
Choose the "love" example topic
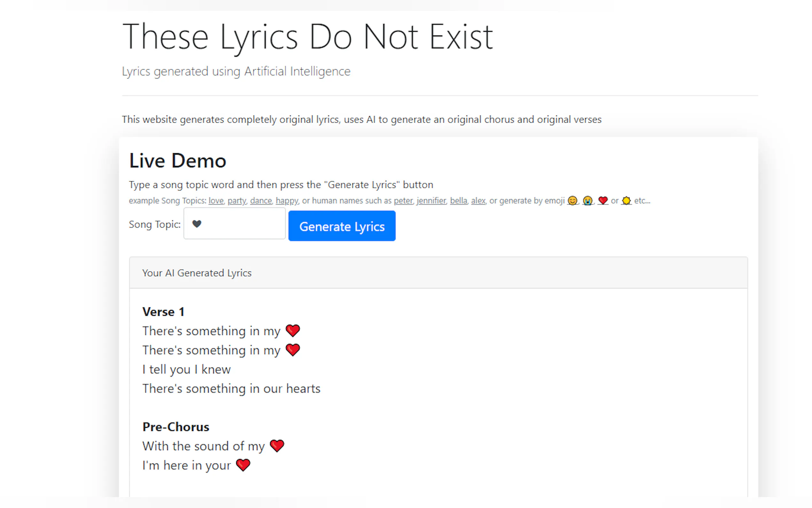[x=216, y=201]
